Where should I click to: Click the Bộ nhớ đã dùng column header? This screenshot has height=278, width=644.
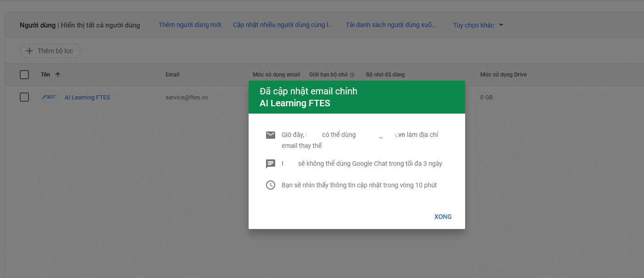(x=385, y=75)
